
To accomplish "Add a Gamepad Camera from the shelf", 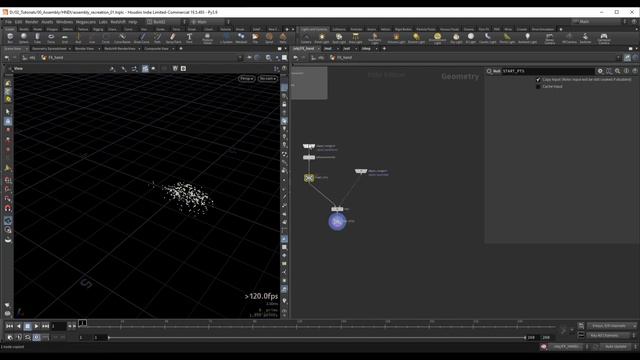I will pos(604,38).
